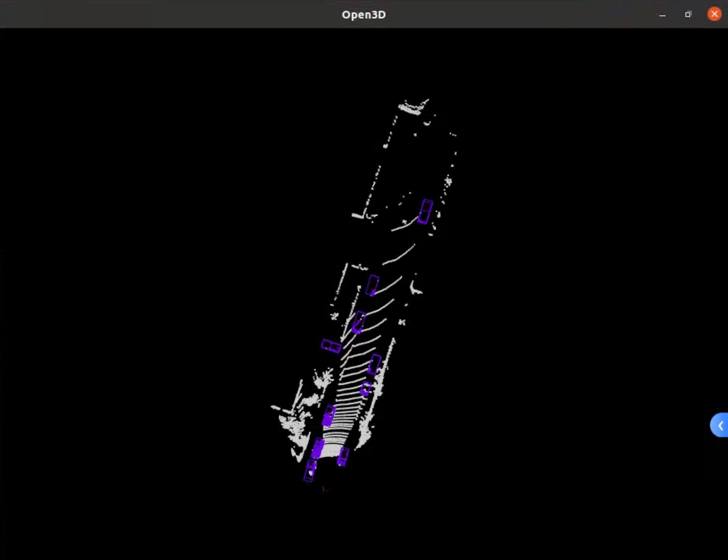Expand the blue side panel chevron
728x560 pixels.
(720, 425)
